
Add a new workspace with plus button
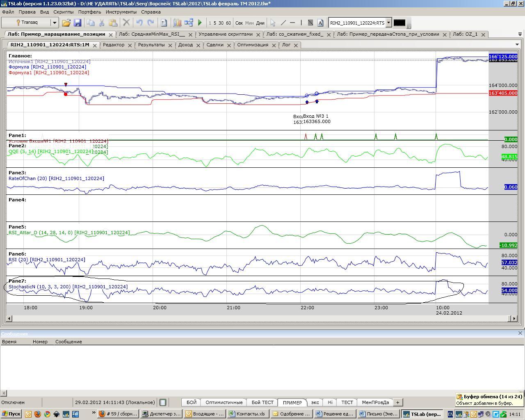[397, 402]
